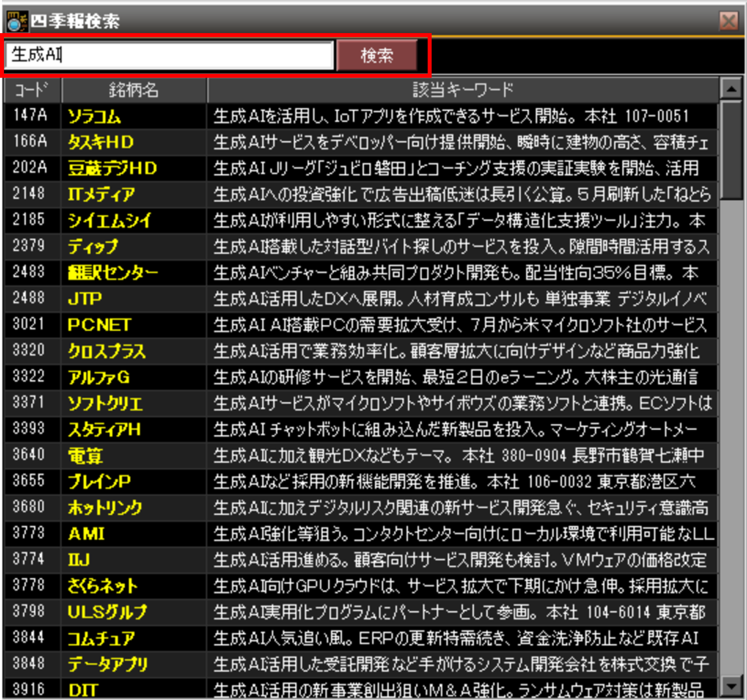Click stock code 2185
747x700 pixels.
click(29, 220)
